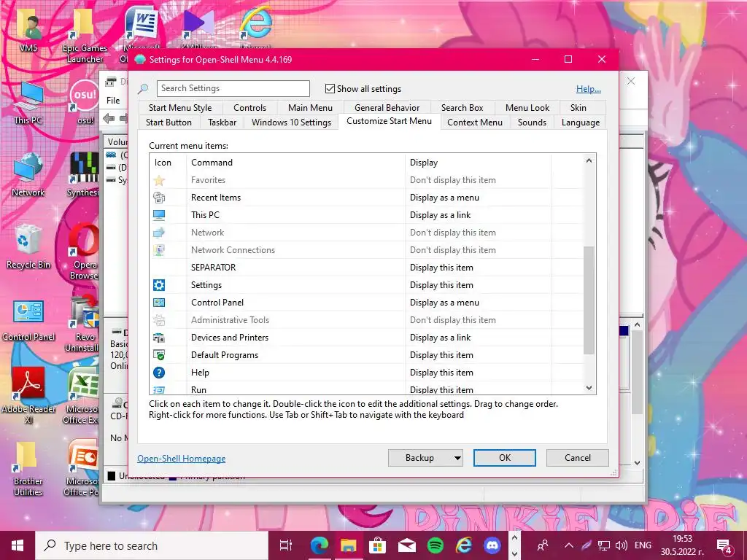
Task: Click the list scroll up arrow
Action: 589,161
